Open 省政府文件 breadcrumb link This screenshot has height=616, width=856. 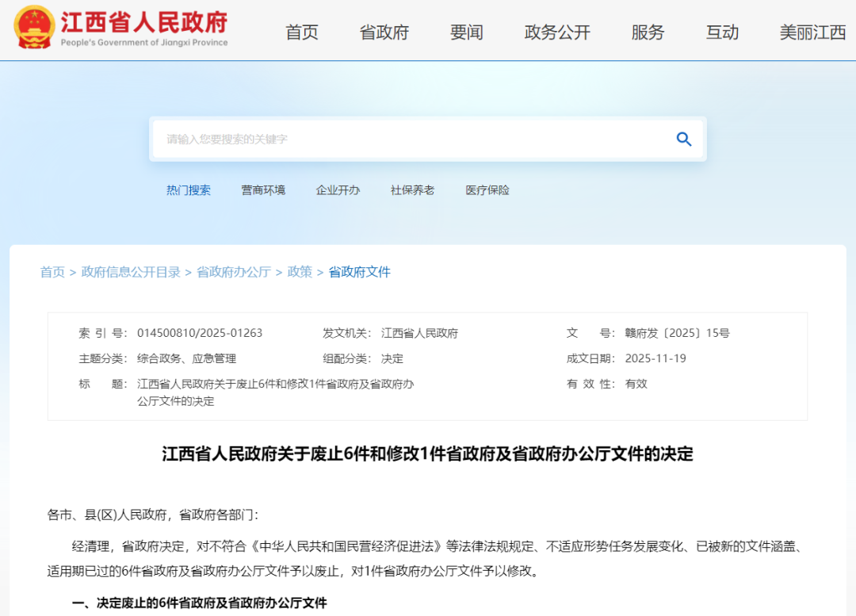click(x=360, y=272)
